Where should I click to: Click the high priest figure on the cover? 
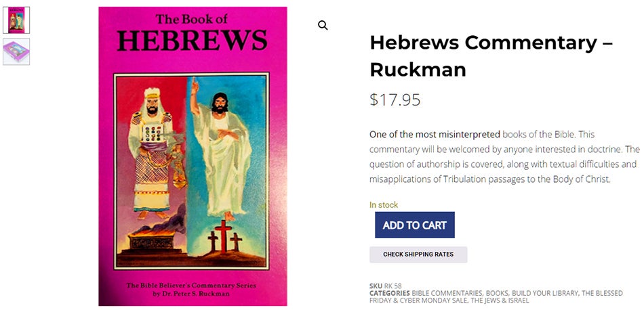[150, 153]
